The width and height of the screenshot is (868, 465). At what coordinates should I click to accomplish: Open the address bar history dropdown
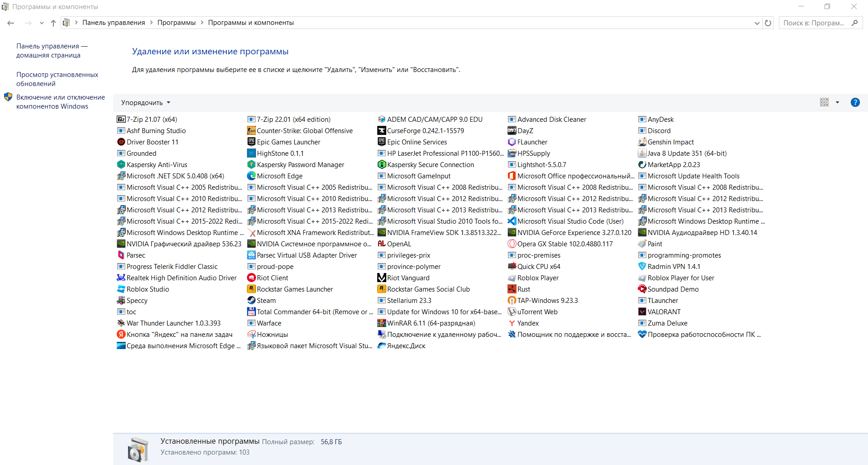tap(757, 23)
